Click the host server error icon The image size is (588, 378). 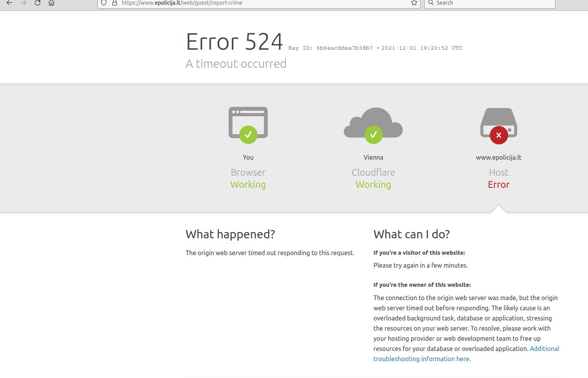point(498,125)
